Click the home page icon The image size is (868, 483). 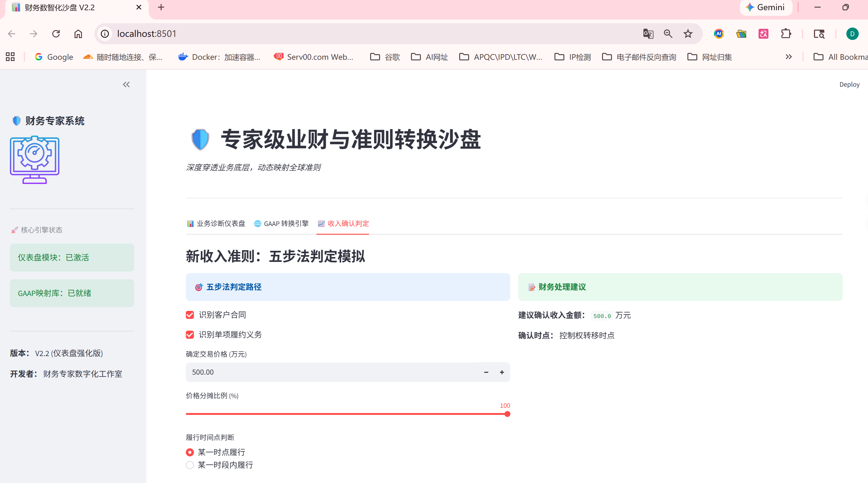click(x=78, y=34)
